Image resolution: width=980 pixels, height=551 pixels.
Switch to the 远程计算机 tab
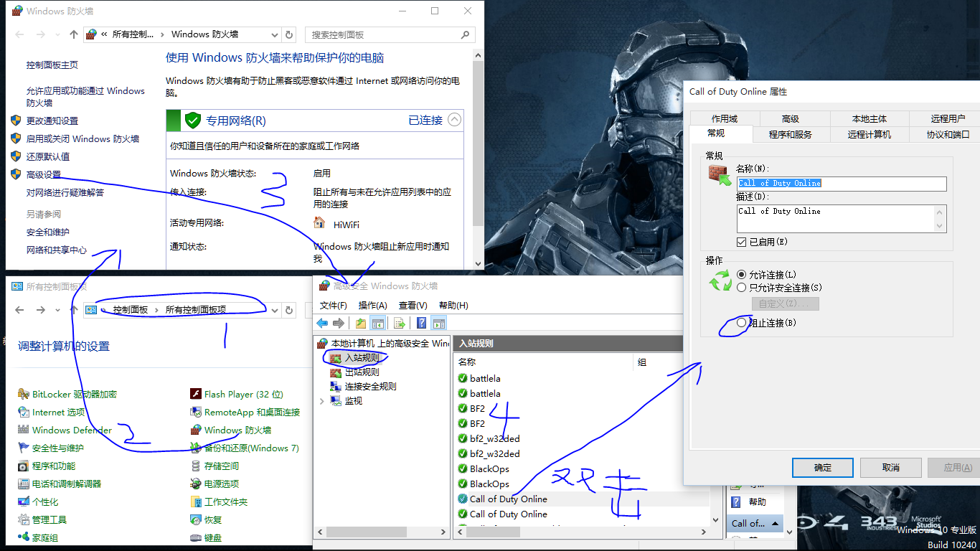(870, 134)
